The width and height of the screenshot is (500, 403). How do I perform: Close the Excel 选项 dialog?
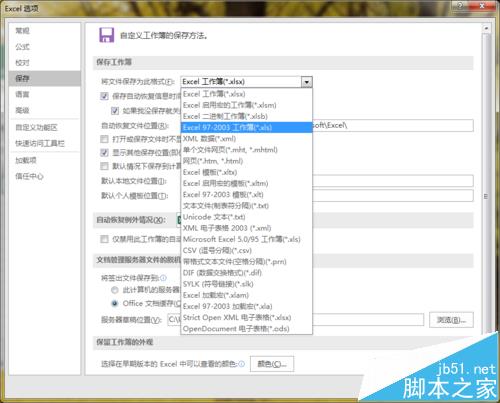482,6
